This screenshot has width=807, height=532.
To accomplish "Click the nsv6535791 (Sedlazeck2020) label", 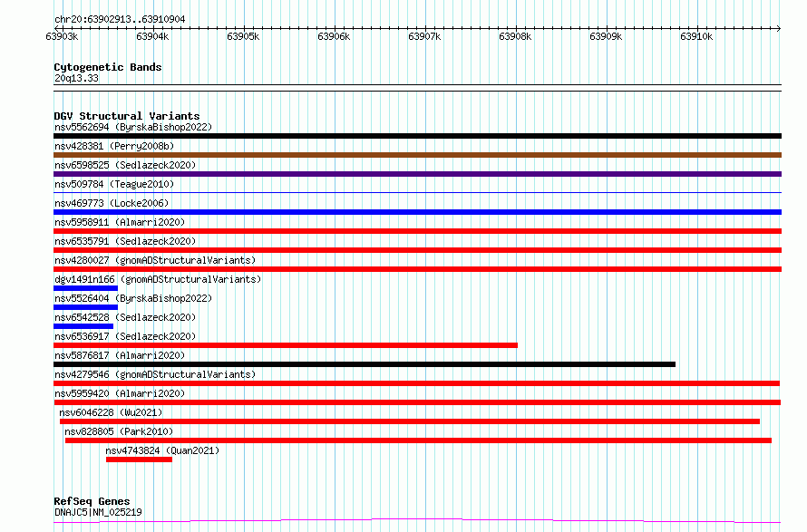I will [x=125, y=241].
